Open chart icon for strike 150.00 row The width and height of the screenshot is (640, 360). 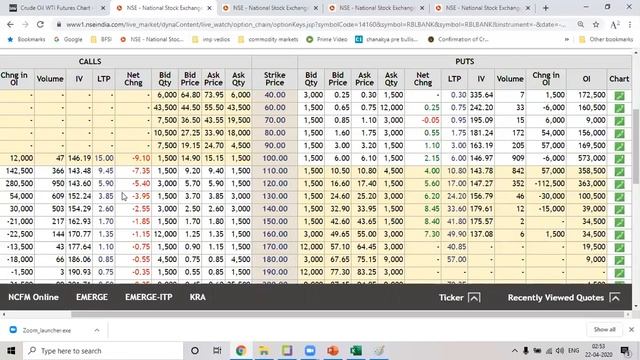tap(619, 222)
